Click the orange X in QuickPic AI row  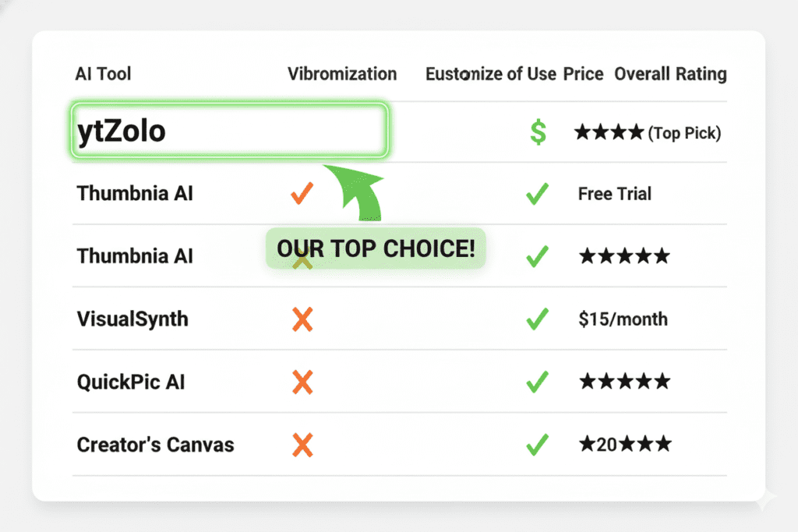click(302, 382)
